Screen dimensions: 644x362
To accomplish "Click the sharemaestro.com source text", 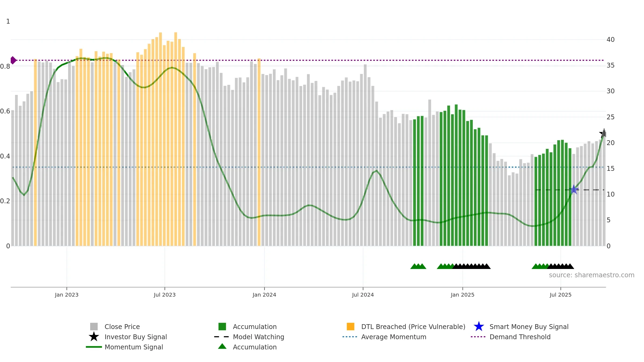I will point(592,275).
